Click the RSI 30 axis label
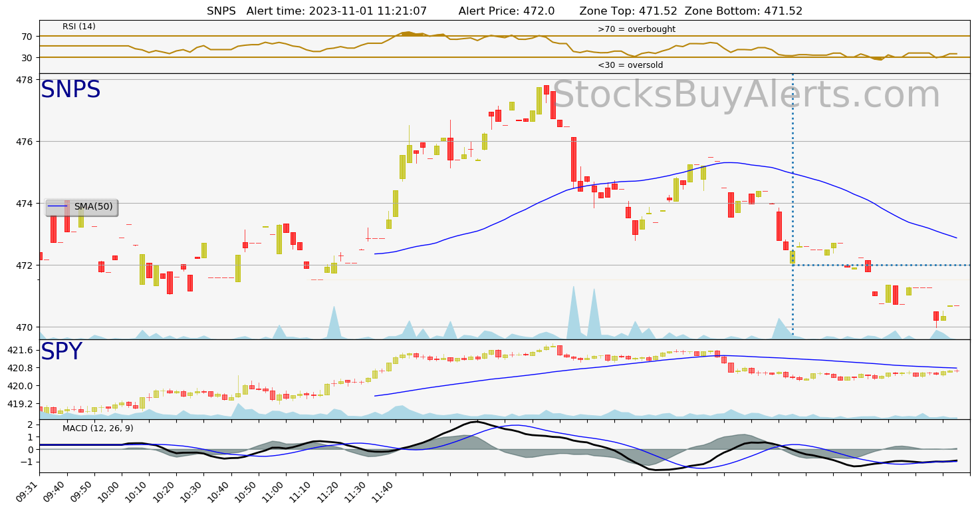This screenshot has height=511, width=980. pos(27,58)
